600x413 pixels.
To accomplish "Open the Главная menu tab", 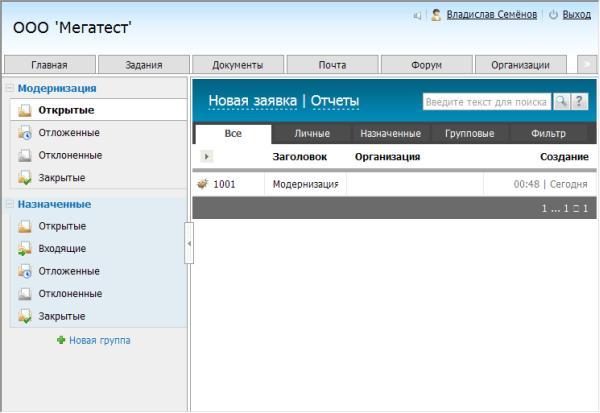I will (x=49, y=65).
